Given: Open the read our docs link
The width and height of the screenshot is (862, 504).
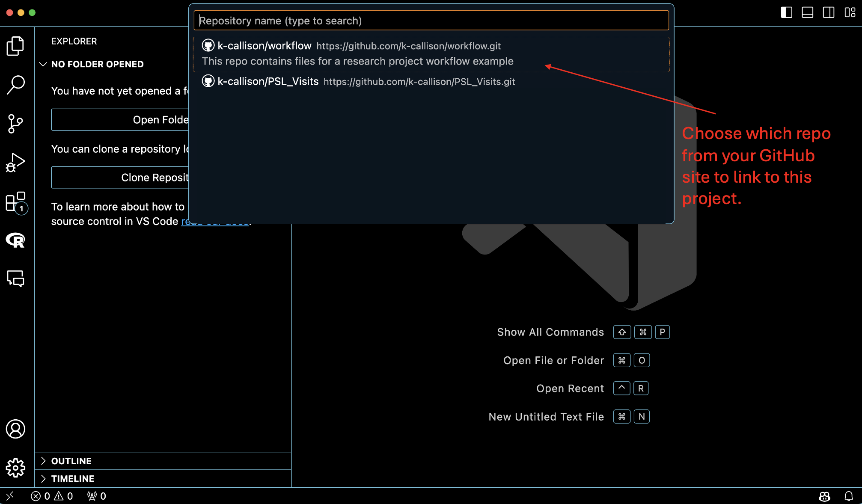Looking at the screenshot, I should pyautogui.click(x=215, y=222).
